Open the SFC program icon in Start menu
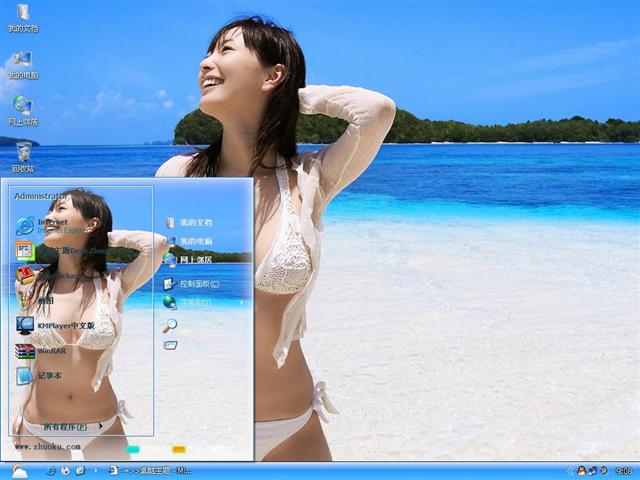The image size is (640, 480). coord(25,251)
